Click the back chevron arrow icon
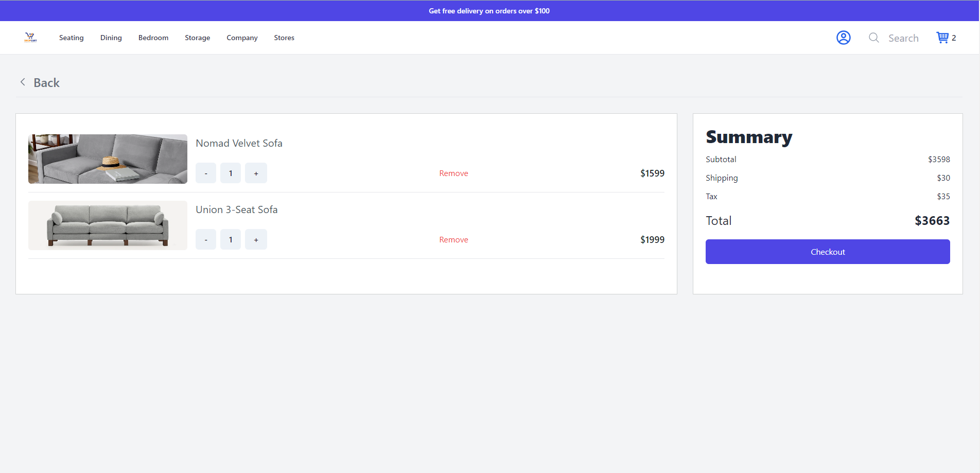Image resolution: width=980 pixels, height=473 pixels. (x=23, y=82)
